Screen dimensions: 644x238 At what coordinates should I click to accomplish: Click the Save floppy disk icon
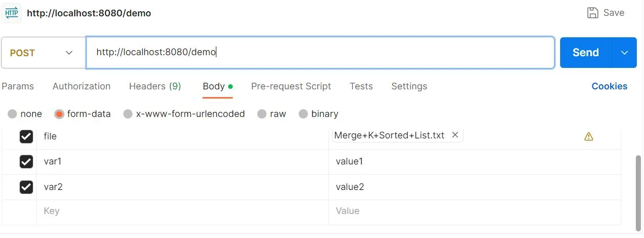click(593, 13)
